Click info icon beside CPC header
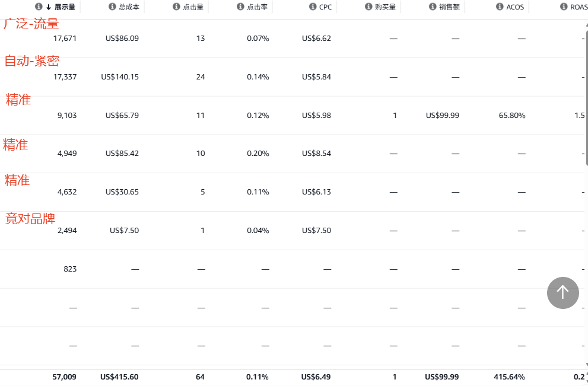The width and height of the screenshot is (588, 386). [313, 7]
